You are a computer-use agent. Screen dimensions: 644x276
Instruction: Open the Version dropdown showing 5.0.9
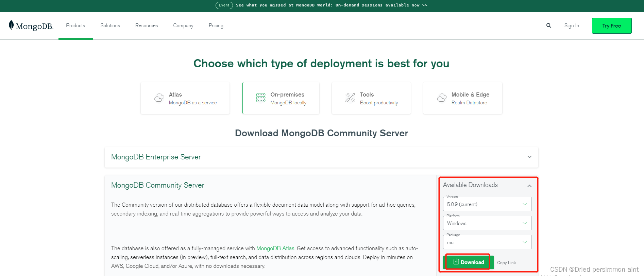pos(487,204)
